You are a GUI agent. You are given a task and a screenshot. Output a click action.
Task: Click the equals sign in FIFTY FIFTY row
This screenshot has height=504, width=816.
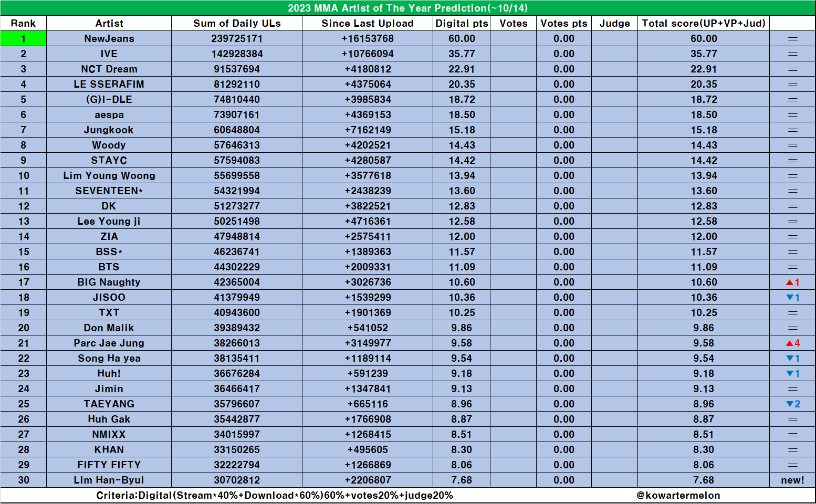coord(793,465)
